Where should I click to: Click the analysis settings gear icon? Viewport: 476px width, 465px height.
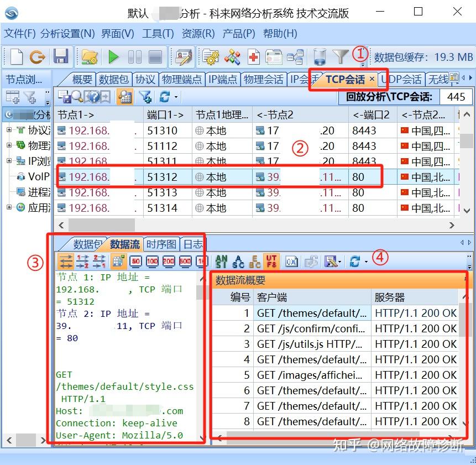211,57
